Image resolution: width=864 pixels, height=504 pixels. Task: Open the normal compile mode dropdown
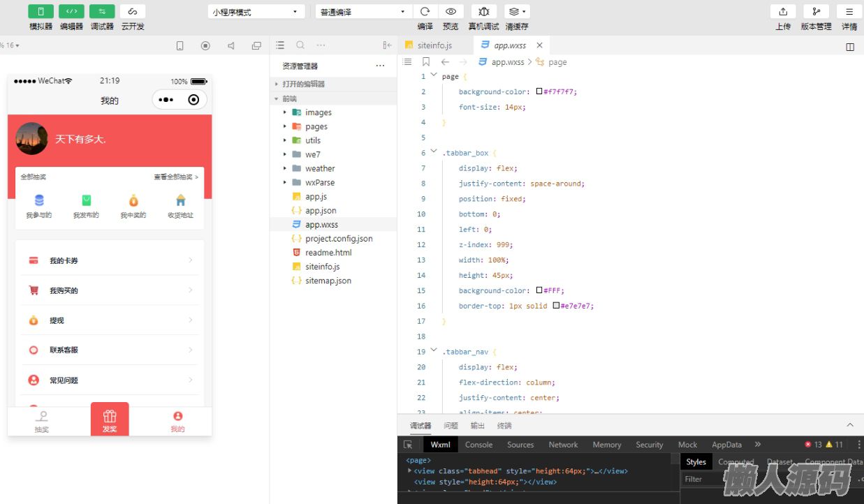363,12
